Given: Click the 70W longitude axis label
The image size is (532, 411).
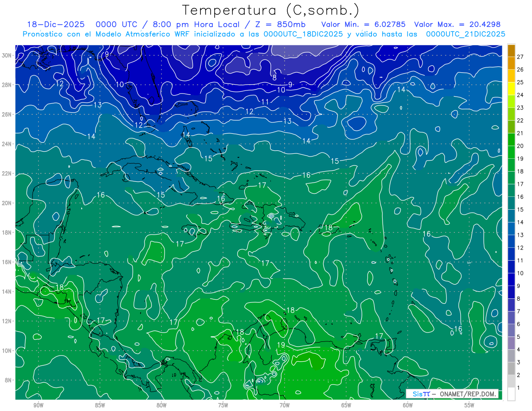Looking at the screenshot, I should [x=285, y=405].
